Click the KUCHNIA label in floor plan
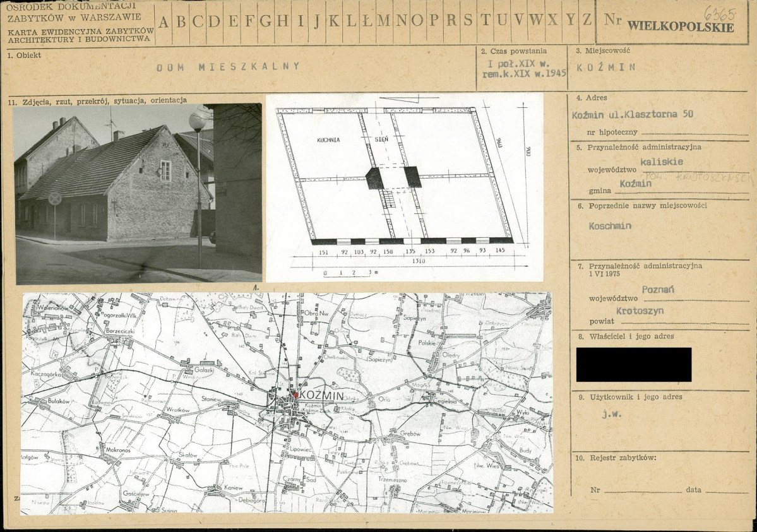 pos(328,140)
